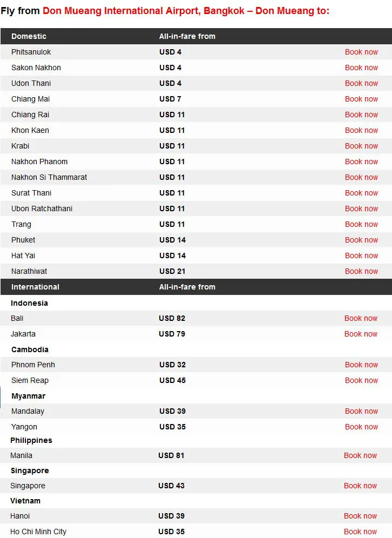Select Book now in Singapore row
Screen dimensions: 392x538
click(360, 486)
